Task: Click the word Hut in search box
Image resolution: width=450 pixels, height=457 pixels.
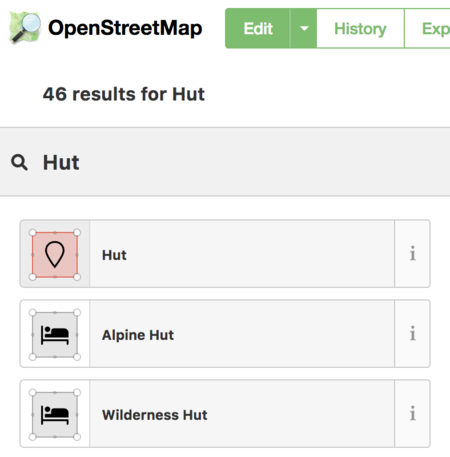Action: [61, 163]
